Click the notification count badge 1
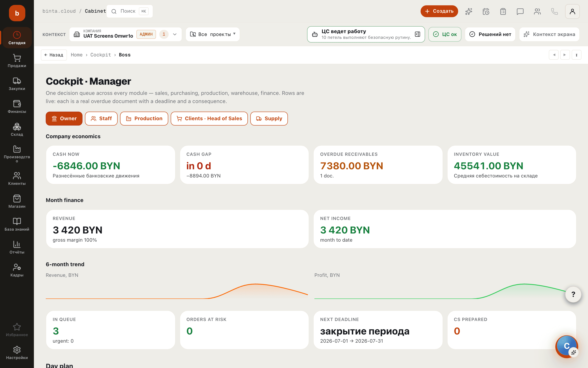This screenshot has height=368, width=588. tap(164, 34)
